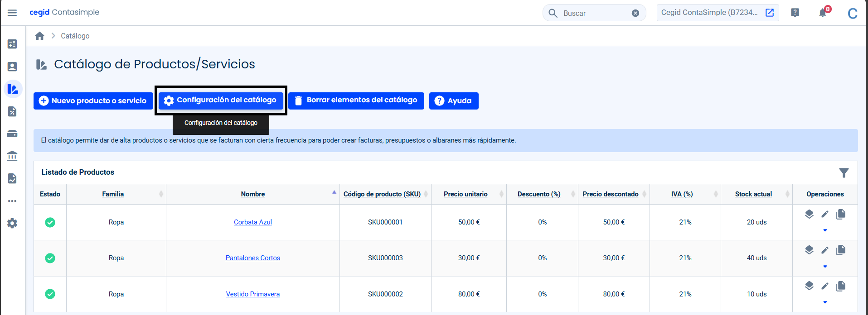The width and height of the screenshot is (868, 315).
Task: Expand more operations arrow for Pantalones Cortos
Action: pos(825,266)
